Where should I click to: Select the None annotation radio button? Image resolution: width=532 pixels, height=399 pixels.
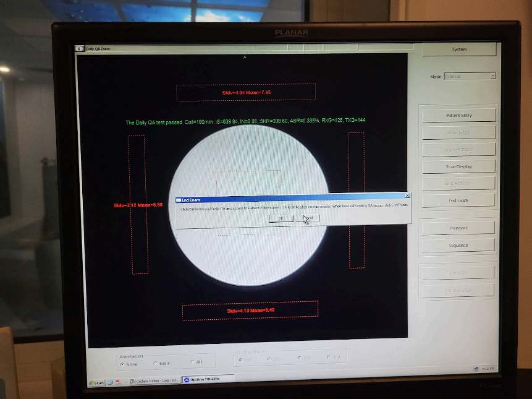(121, 364)
